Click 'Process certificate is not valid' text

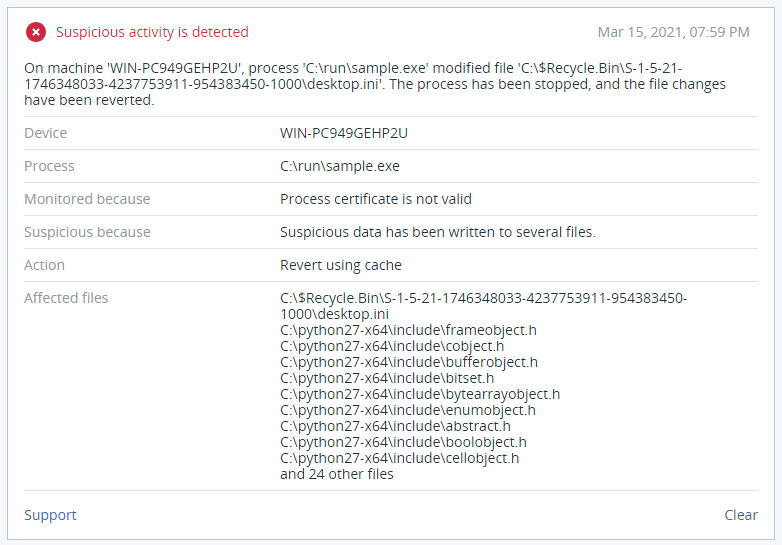point(376,199)
